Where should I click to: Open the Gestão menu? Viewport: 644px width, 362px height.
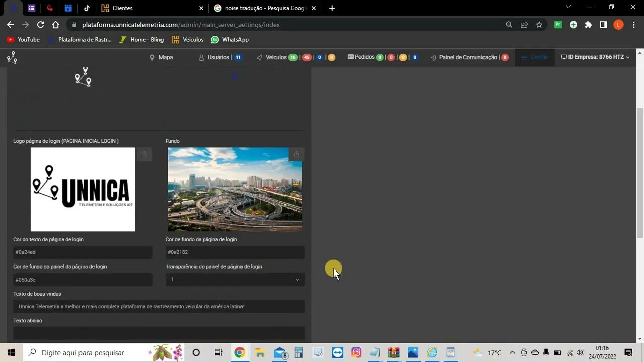click(534, 57)
